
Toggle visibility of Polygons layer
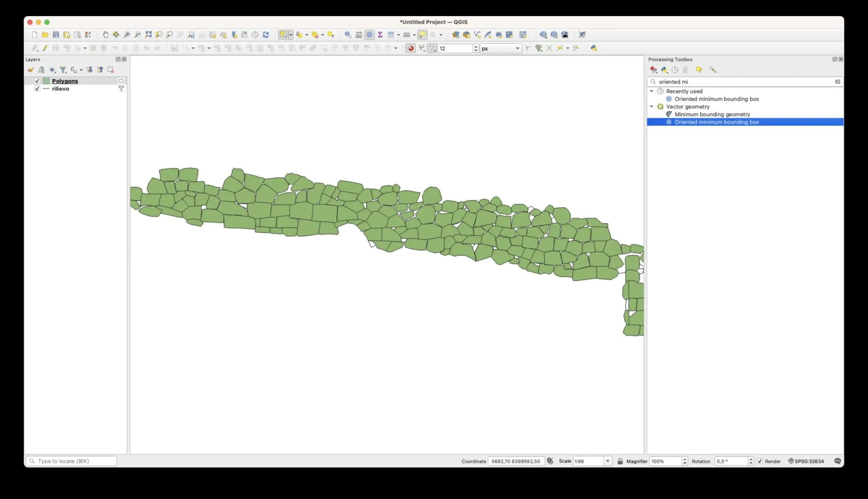point(37,81)
